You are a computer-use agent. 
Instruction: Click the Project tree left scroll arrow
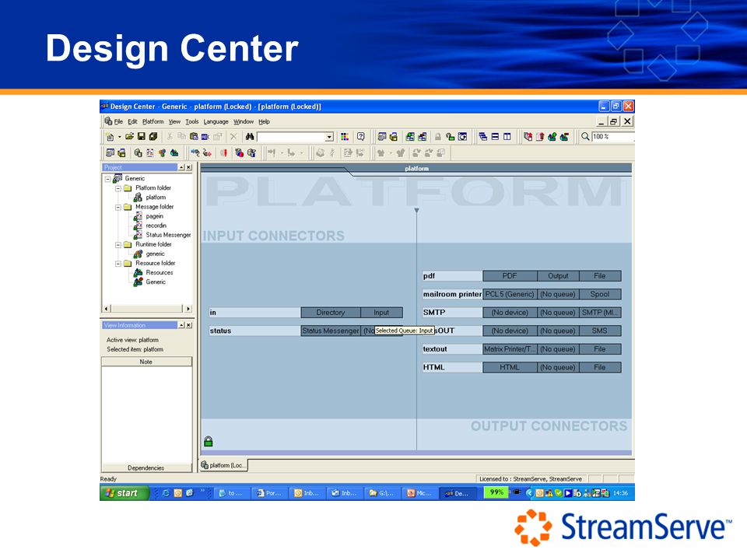click(x=107, y=309)
